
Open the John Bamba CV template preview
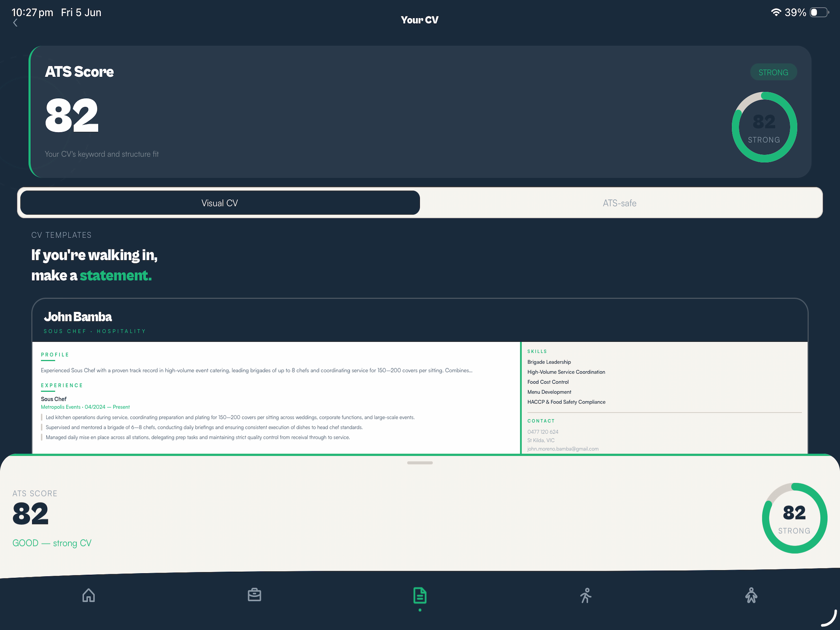pyautogui.click(x=420, y=376)
